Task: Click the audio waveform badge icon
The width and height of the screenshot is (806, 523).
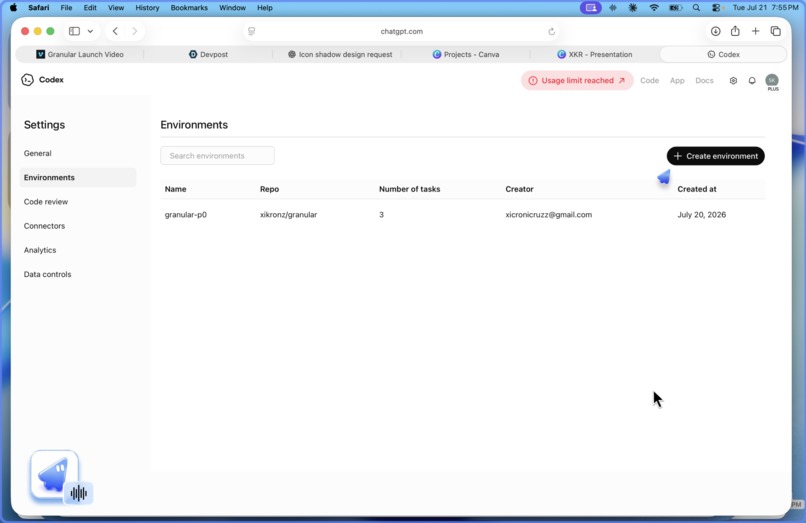Action: pos(79,494)
